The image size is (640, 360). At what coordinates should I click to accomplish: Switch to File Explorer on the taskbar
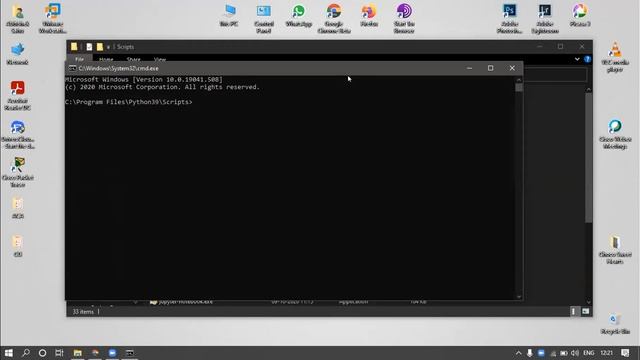pyautogui.click(x=78, y=353)
